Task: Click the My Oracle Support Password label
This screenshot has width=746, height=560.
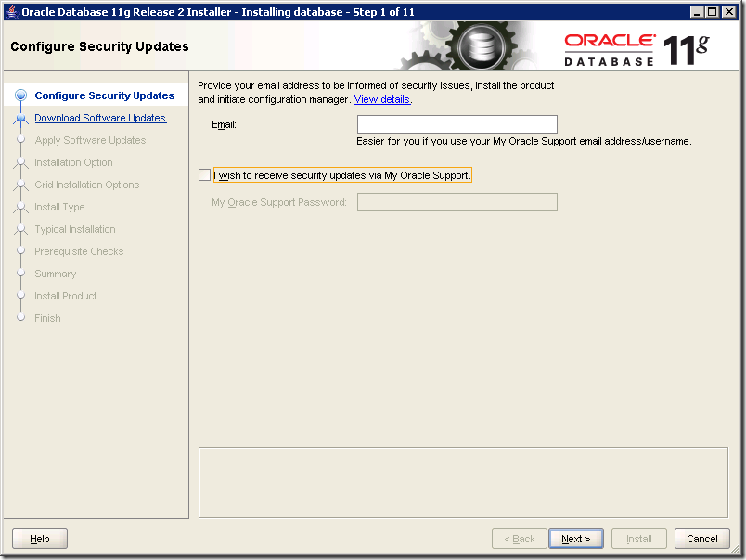Action: tap(279, 202)
